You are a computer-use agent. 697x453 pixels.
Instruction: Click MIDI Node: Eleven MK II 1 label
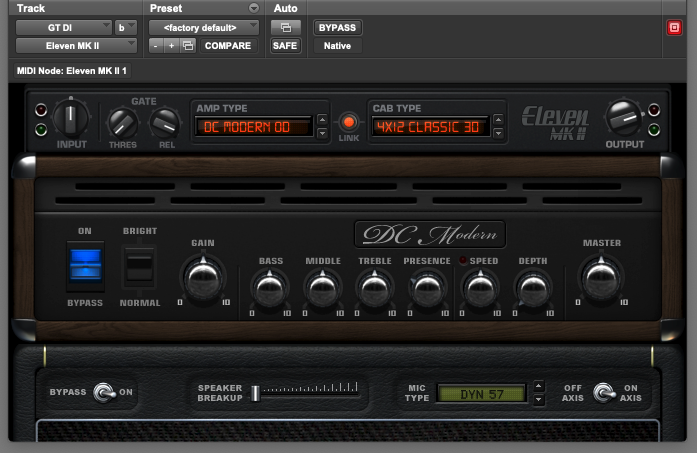point(72,71)
